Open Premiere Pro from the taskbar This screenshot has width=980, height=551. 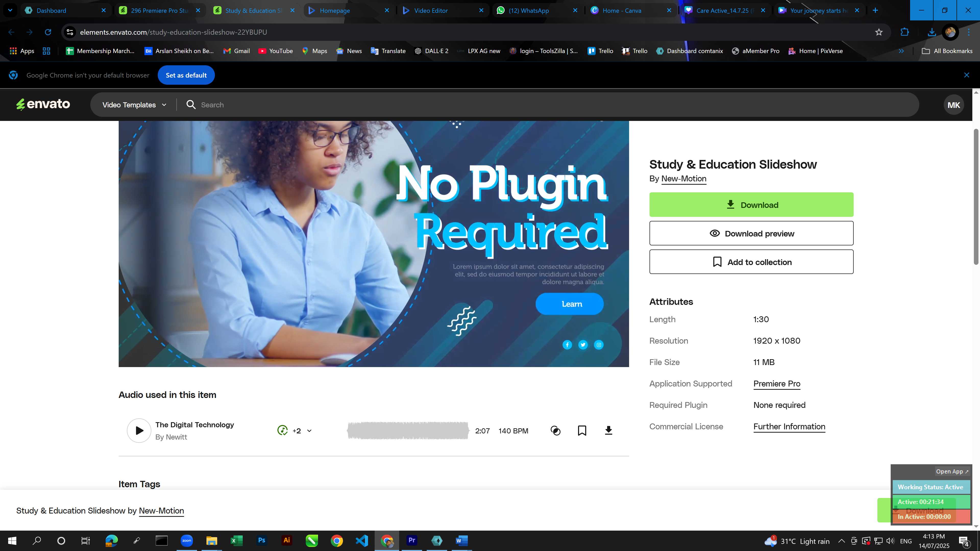412,541
